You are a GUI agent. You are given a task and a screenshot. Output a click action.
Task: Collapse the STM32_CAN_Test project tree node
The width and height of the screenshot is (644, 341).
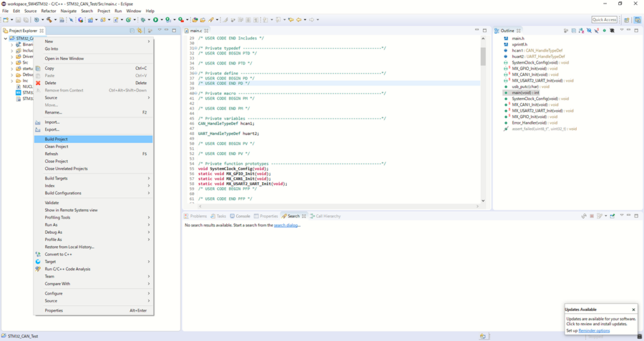point(5,38)
